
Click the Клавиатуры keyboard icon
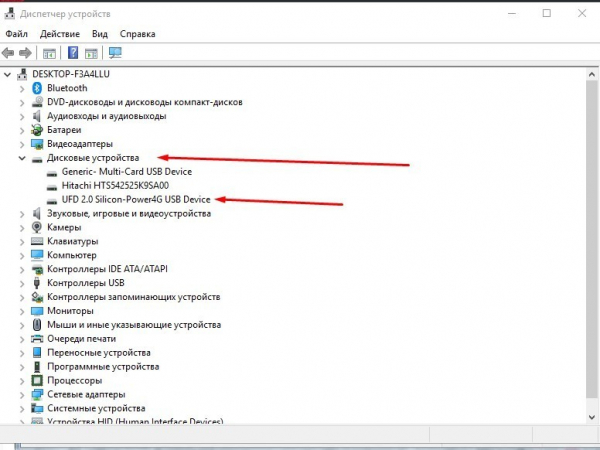(37, 241)
